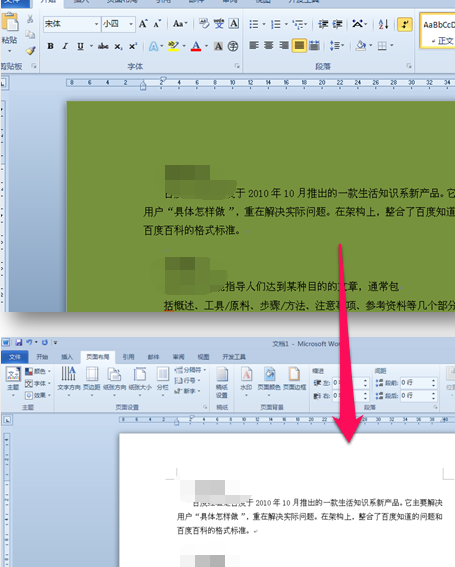Image resolution: width=455 pixels, height=567 pixels.
Task: Click the Decrease Indent icon
Action: click(323, 24)
